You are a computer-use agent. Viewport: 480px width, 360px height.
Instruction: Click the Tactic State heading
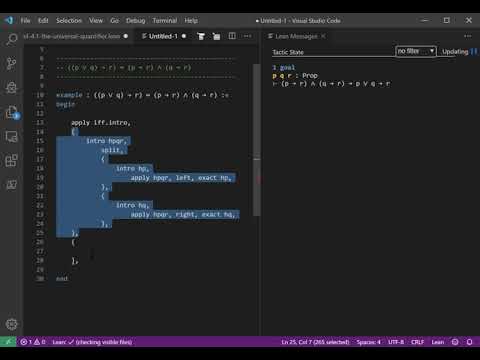pos(288,52)
